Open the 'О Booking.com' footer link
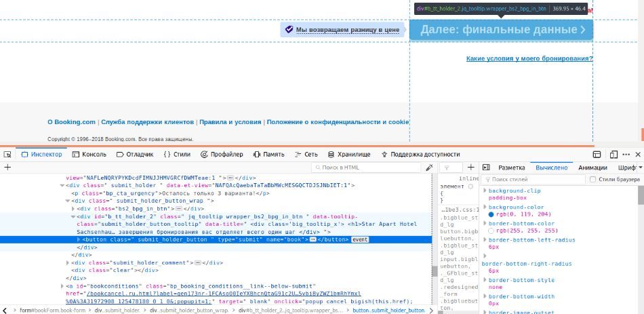This screenshot has width=644, height=314. point(71,122)
